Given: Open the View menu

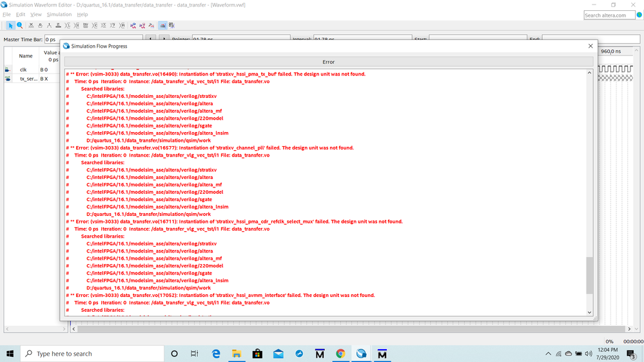Looking at the screenshot, I should point(35,14).
